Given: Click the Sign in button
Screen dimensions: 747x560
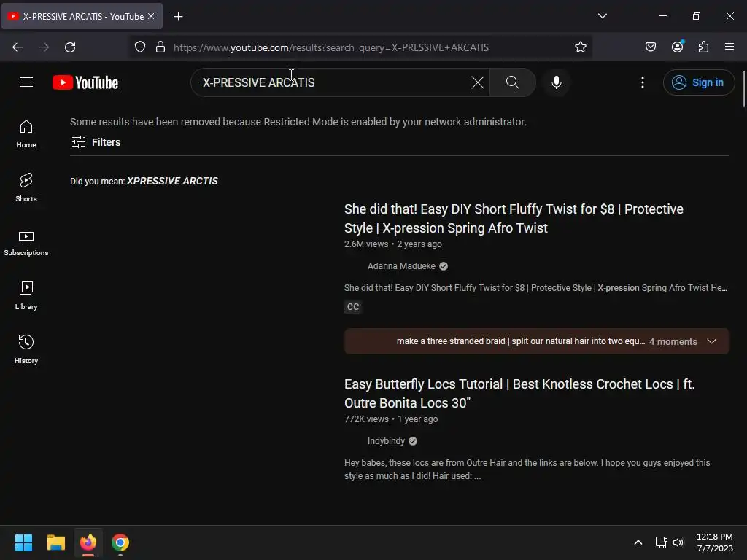Looking at the screenshot, I should click(x=698, y=82).
